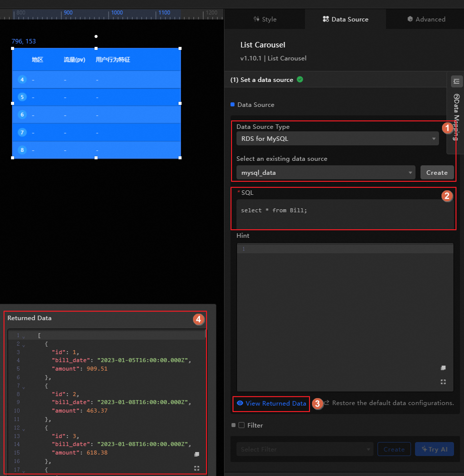Open the Data Source Type dropdown
Screen dimensions: 464x476
(337, 139)
